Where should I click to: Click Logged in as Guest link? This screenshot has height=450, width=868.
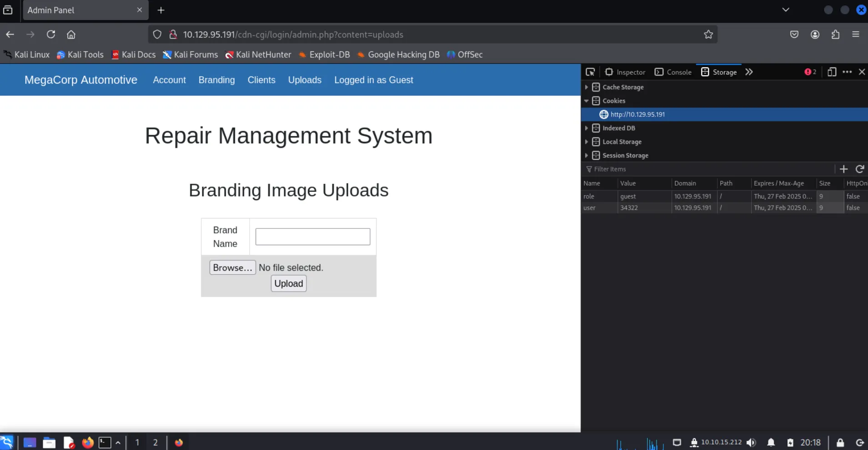[x=374, y=80]
